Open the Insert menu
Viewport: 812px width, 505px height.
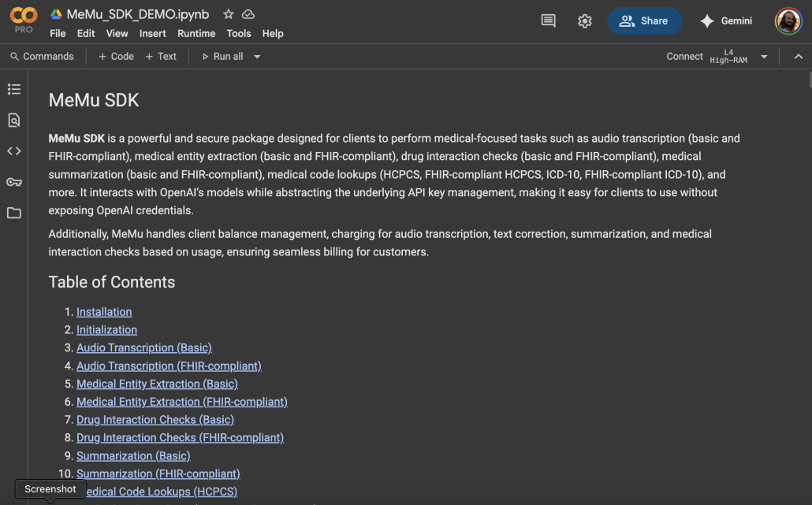[x=153, y=34]
